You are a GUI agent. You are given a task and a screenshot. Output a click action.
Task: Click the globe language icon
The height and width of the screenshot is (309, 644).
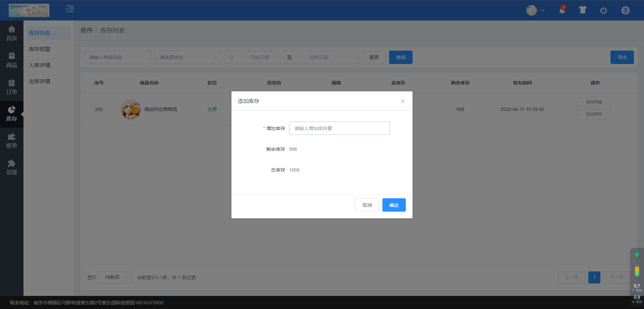625,10
